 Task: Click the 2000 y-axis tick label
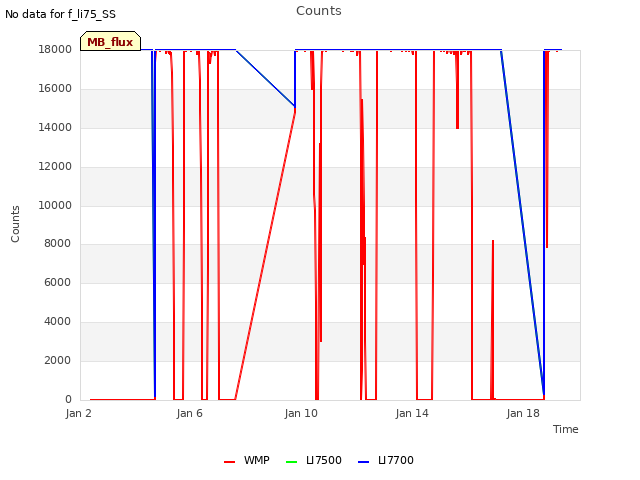[x=57, y=360]
